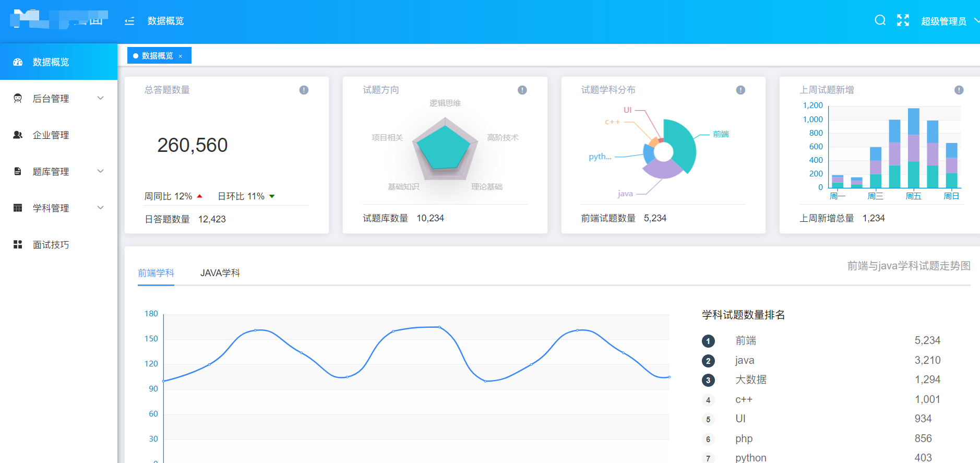Screen dimensions: 980x463
Task: Click the 大数据 row in ranking list
Action: point(821,380)
